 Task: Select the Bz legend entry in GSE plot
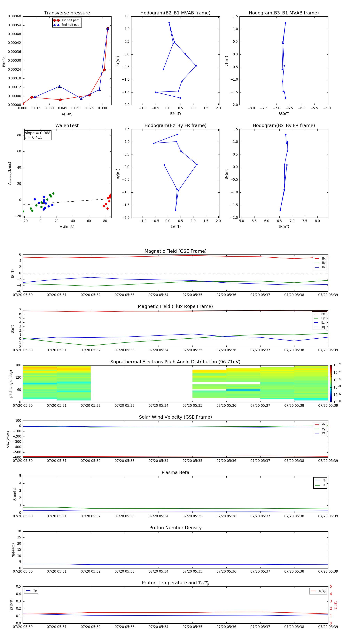coord(320,267)
